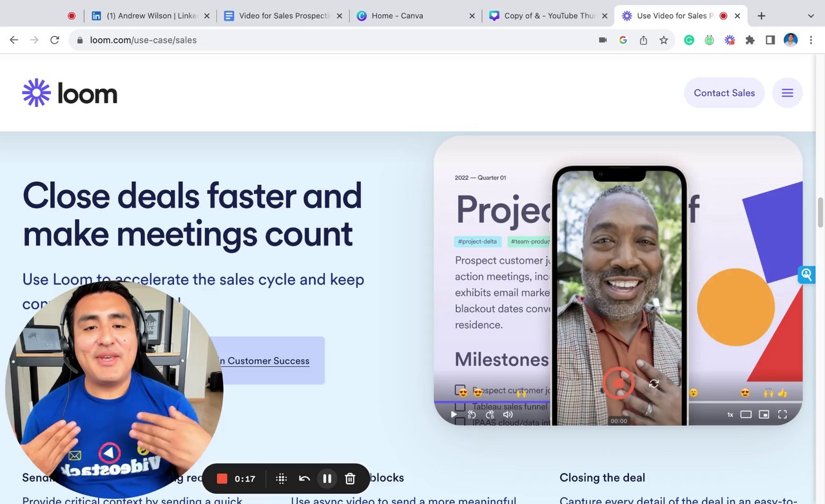This screenshot has height=504, width=825.
Task: Click the Google icon in address bar
Action: click(623, 40)
